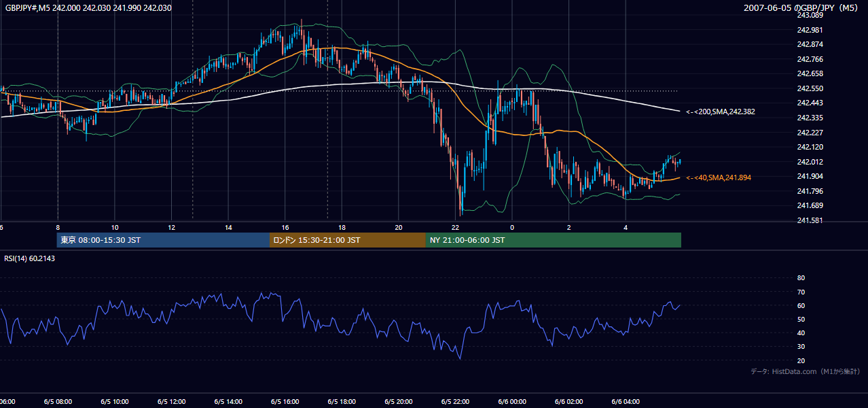
Task: Click the 6/5 10:00 date axis label
Action: point(115,402)
